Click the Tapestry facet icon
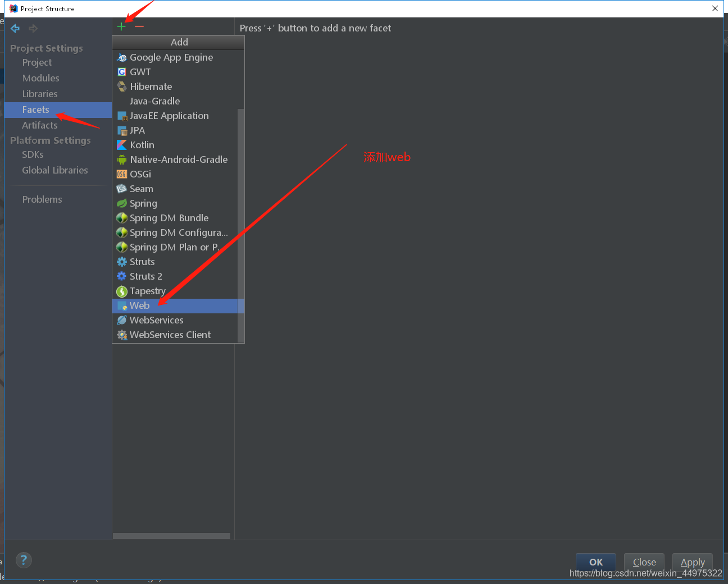Viewport: 728px width, 584px height. point(122,291)
